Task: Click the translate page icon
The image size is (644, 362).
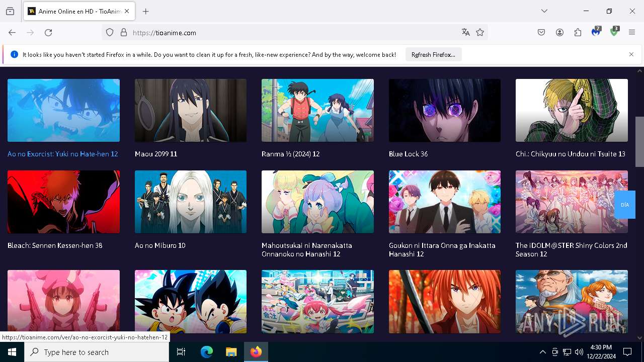Action: tap(466, 33)
